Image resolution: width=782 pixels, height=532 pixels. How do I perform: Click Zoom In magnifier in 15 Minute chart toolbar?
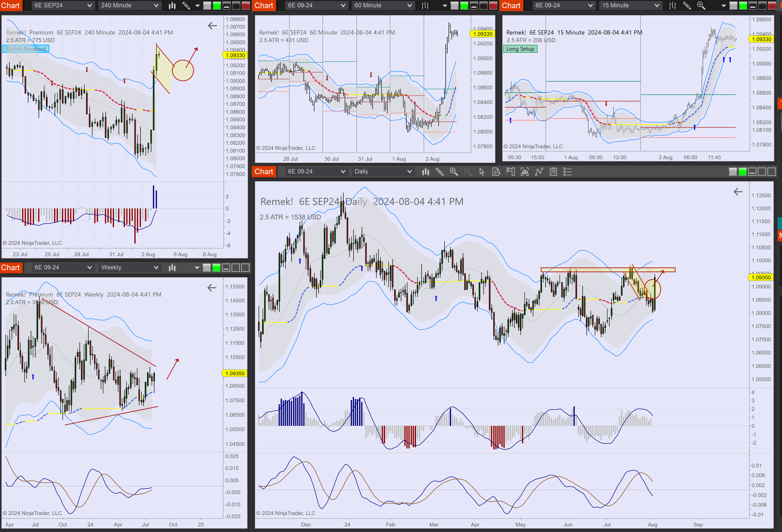pyautogui.click(x=701, y=5)
